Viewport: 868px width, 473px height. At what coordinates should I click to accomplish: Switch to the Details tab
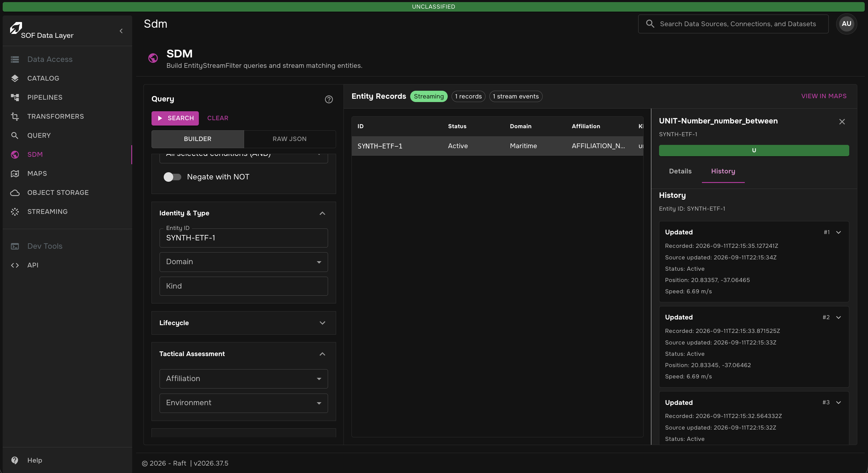(x=680, y=171)
